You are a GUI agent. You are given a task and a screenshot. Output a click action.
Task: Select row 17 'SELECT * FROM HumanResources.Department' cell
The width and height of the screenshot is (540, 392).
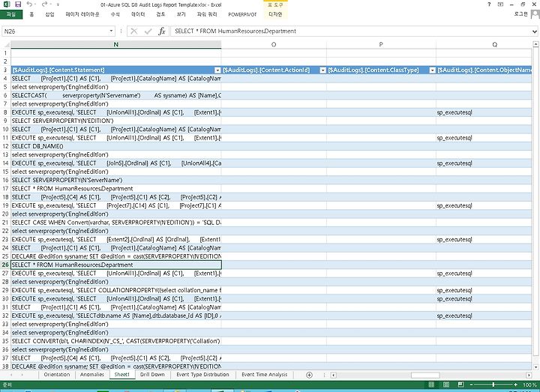(116, 189)
